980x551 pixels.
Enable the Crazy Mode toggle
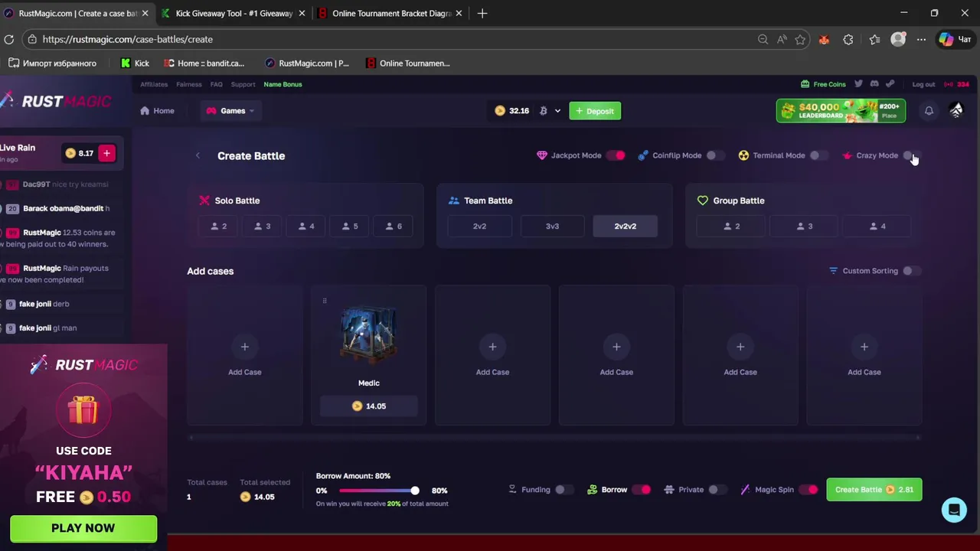(910, 155)
